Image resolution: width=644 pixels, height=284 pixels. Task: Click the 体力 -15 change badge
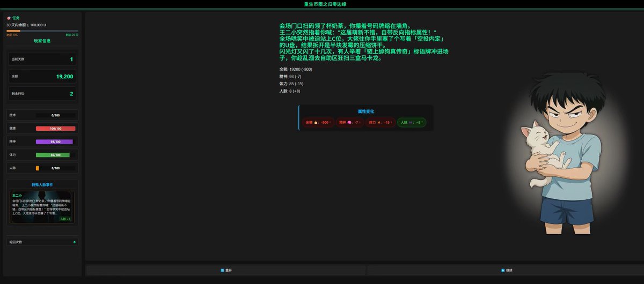[380, 122]
